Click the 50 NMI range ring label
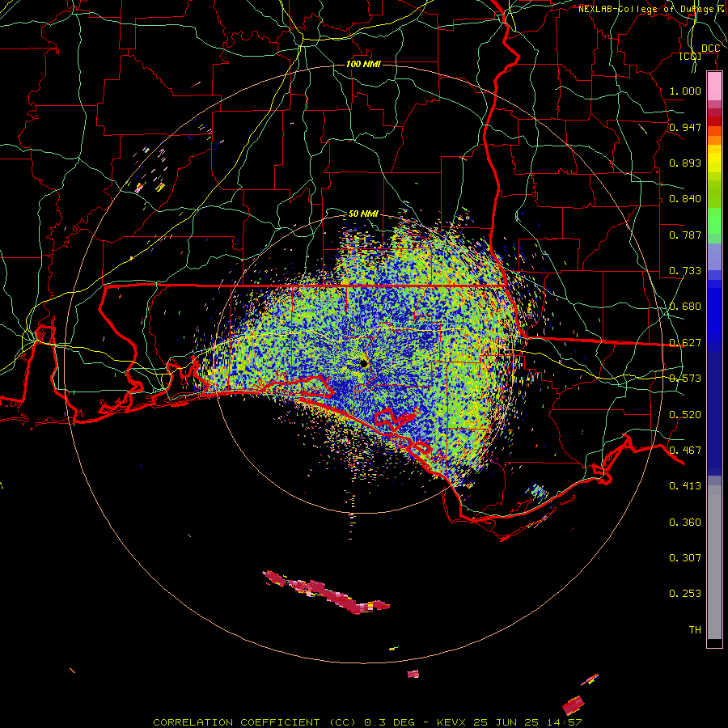This screenshot has width=728, height=728. point(363,214)
